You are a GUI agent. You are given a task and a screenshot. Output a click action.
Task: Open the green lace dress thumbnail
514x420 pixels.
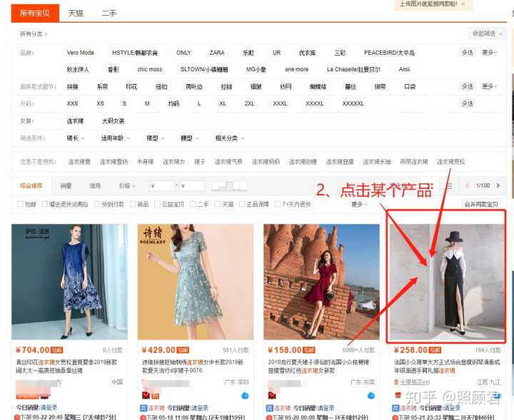click(196, 282)
